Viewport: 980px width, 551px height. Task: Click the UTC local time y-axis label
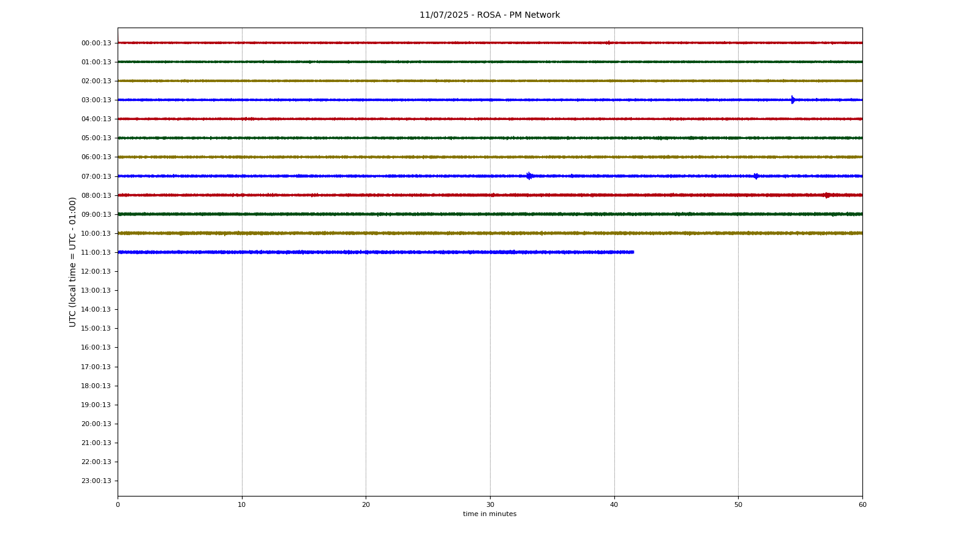[x=73, y=261]
